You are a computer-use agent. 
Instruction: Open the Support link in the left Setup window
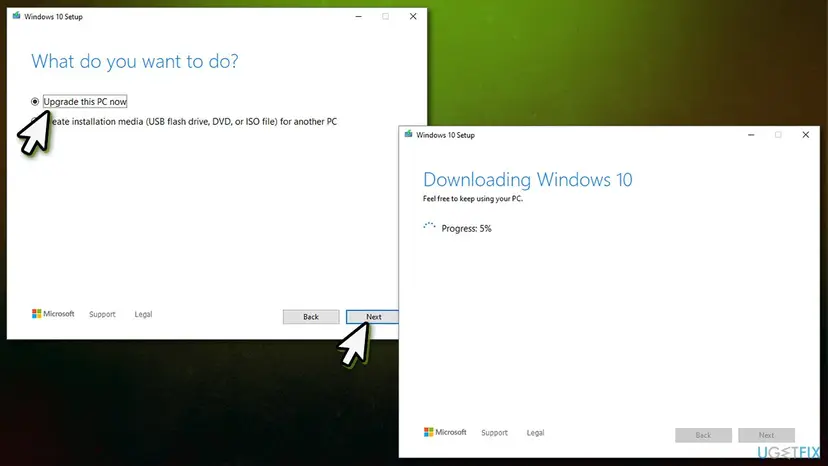point(102,314)
